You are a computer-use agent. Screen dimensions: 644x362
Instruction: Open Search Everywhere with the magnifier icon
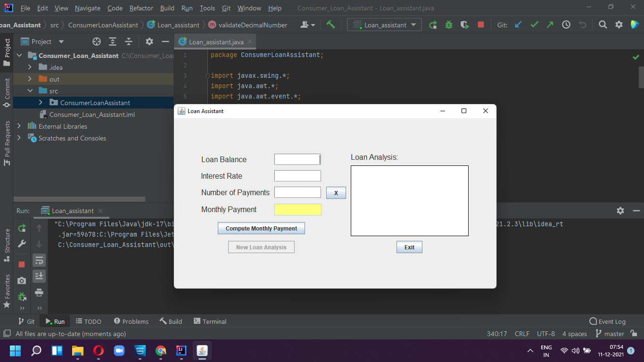[603, 24]
